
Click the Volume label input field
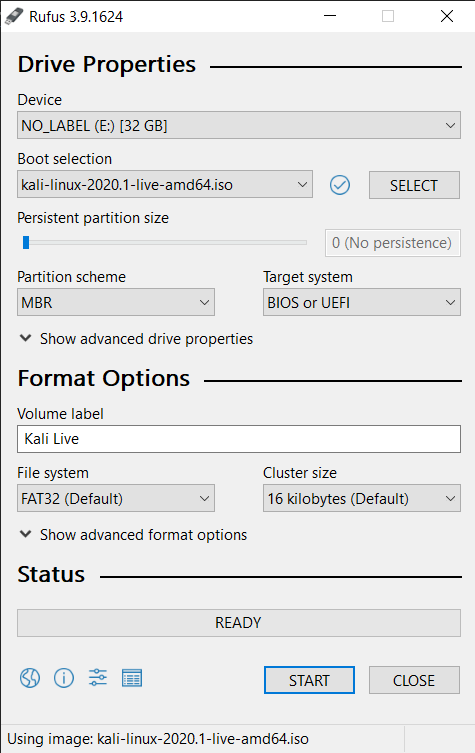click(239, 439)
